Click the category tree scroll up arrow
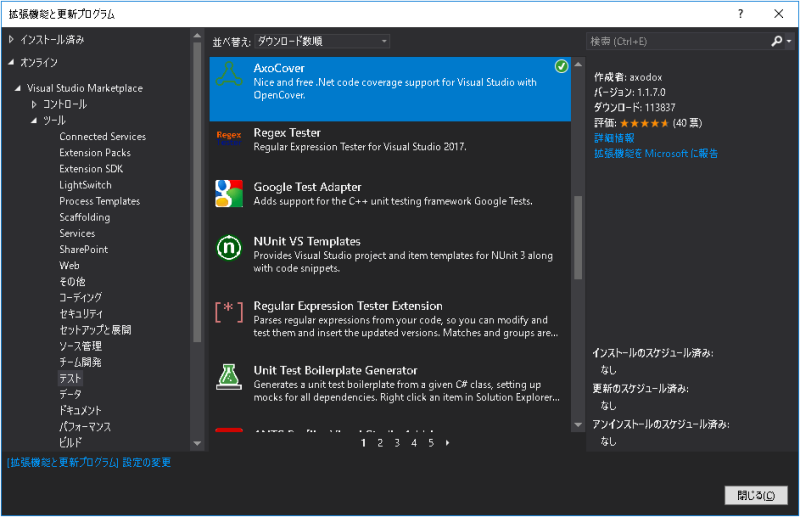This screenshot has width=800, height=517. point(197,36)
